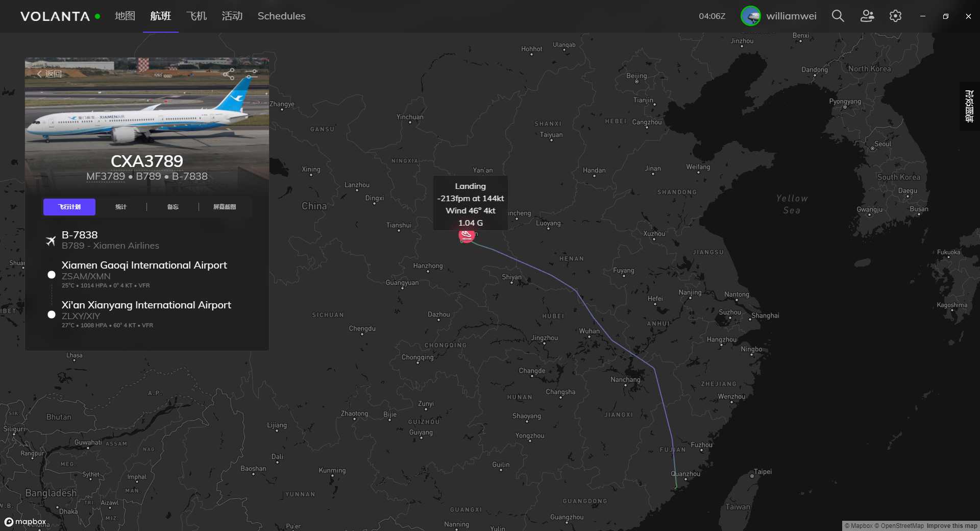Click Xiamen Gaoqi International Airport name
The width and height of the screenshot is (980, 531).
[144, 265]
